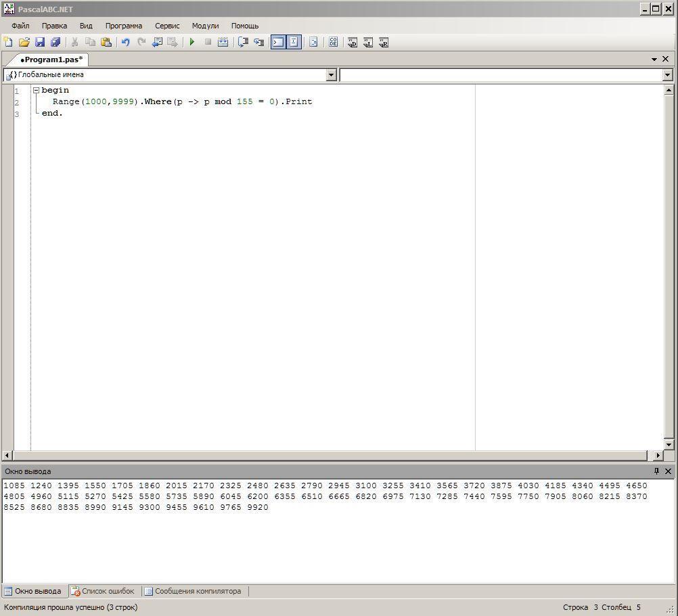Screen dimensions: 678x616
Task: Click the editor's scroll down arrow
Action: [669, 444]
